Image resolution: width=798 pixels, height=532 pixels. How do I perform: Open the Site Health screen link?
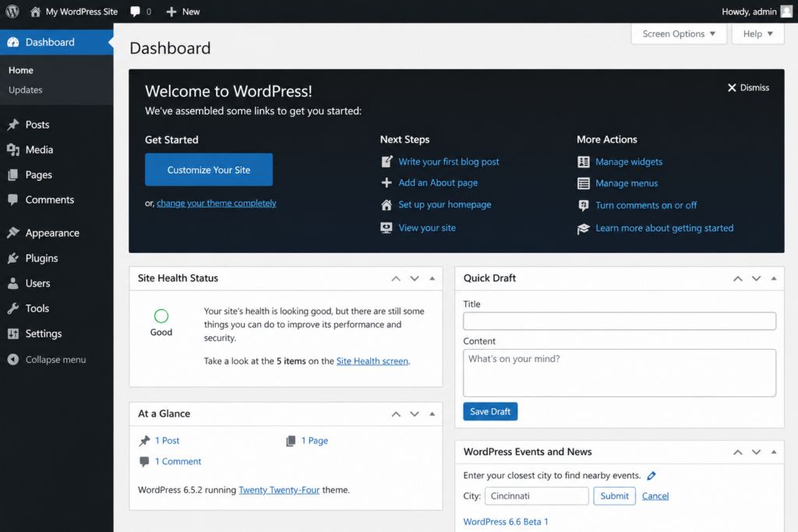372,361
